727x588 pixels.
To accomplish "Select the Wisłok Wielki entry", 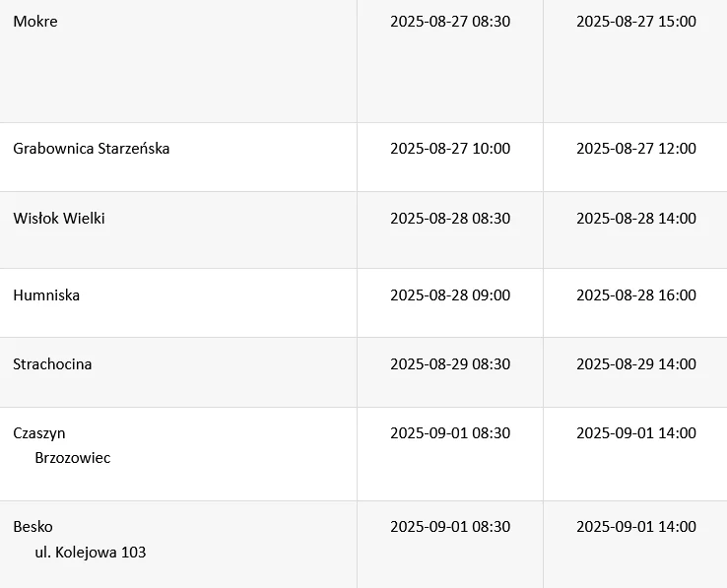I will tap(59, 219).
